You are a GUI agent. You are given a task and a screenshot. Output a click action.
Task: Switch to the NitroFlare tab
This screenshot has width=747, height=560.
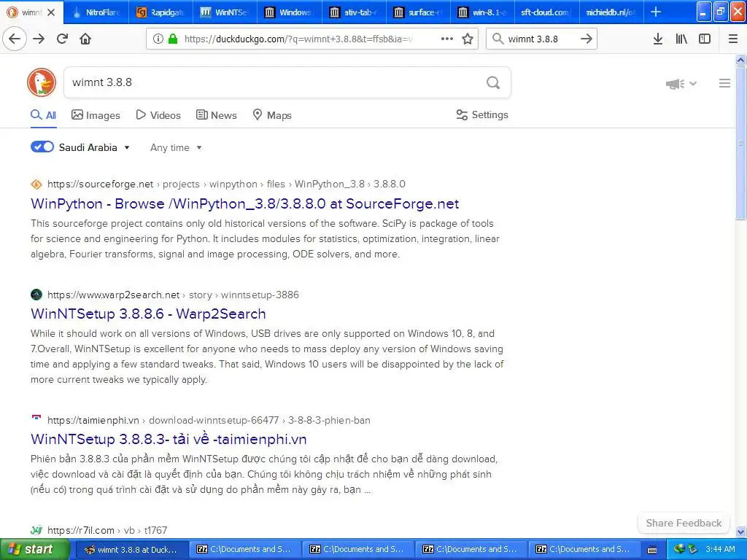tap(97, 12)
